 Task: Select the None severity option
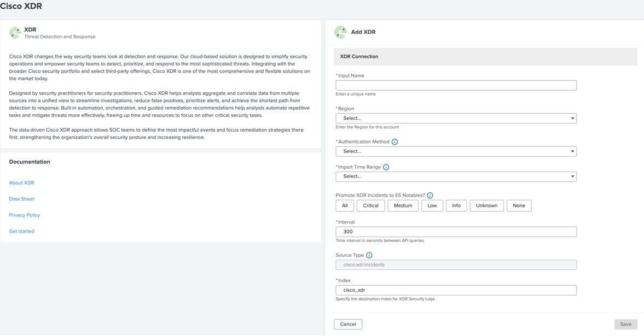(x=519, y=206)
